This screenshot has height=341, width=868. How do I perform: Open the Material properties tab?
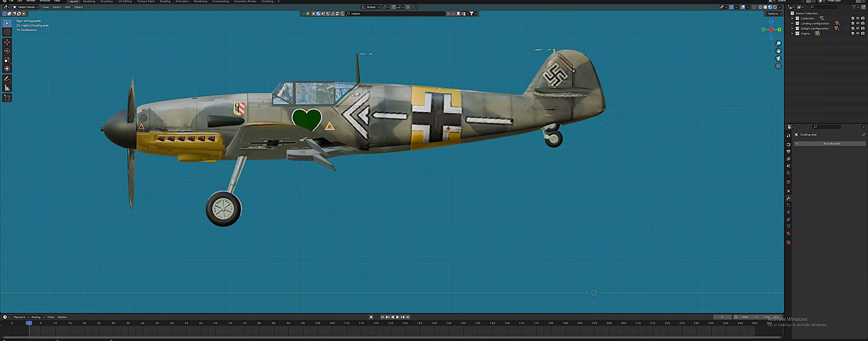pos(789,234)
